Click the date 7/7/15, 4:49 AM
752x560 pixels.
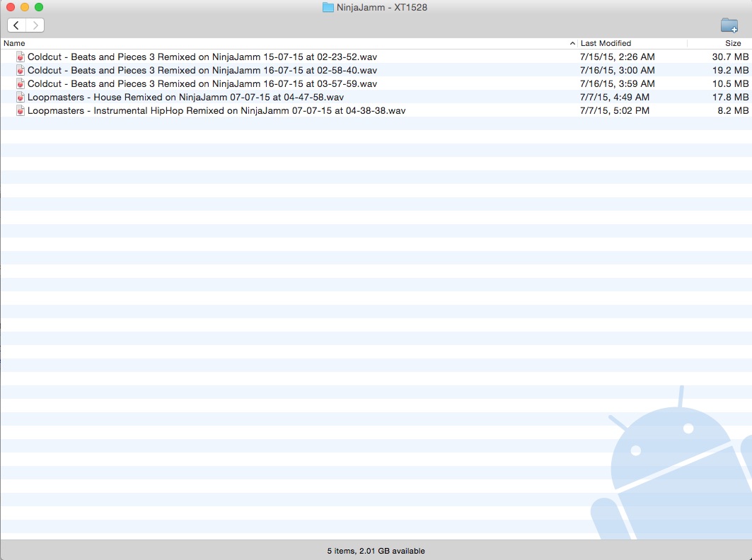(x=614, y=97)
